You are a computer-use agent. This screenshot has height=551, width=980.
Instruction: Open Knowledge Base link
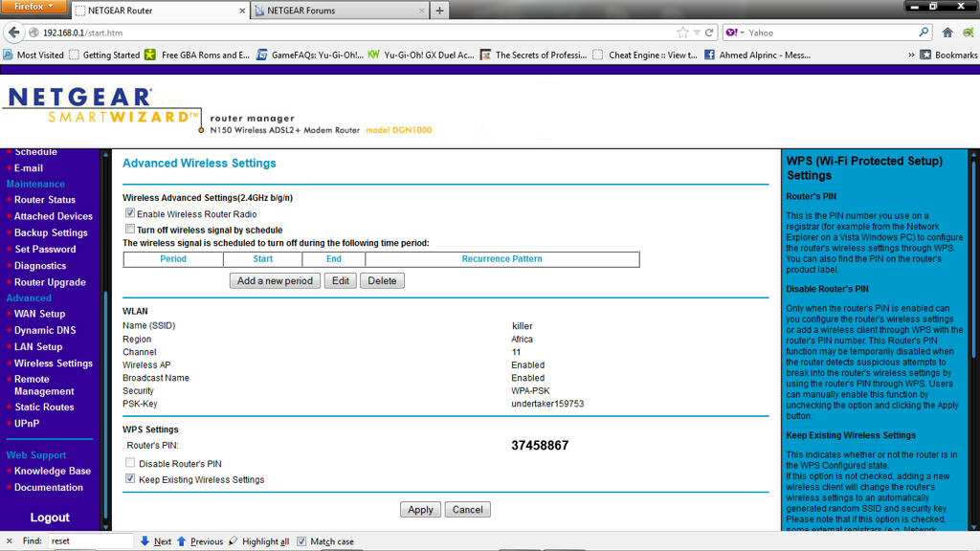[x=53, y=471]
